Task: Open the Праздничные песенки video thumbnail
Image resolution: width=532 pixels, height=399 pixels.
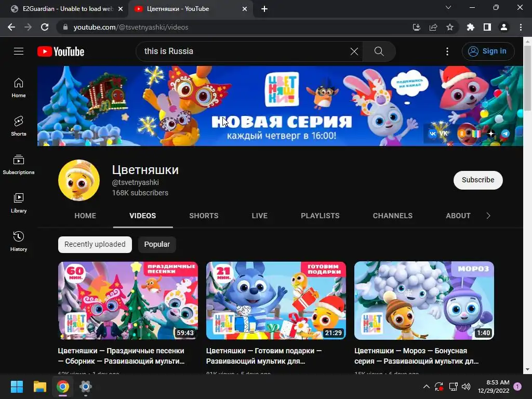Action: tap(128, 300)
